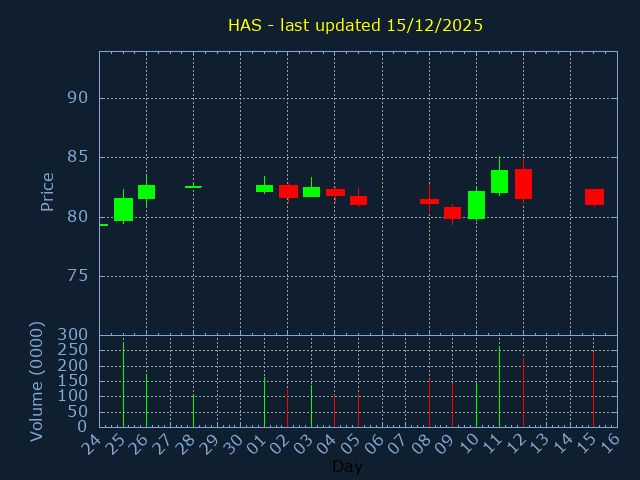The height and width of the screenshot is (480, 640).
Task: Click the thin red candle on day 08
Action: [x=429, y=201]
